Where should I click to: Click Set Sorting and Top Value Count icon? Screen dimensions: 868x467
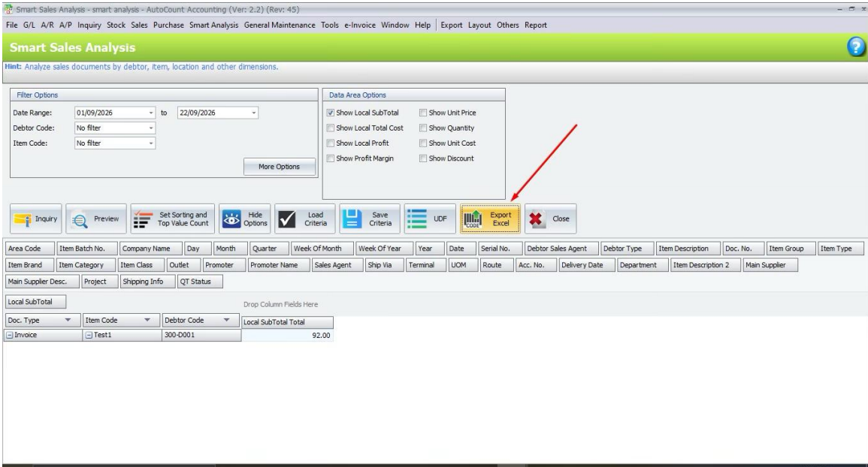(x=142, y=220)
